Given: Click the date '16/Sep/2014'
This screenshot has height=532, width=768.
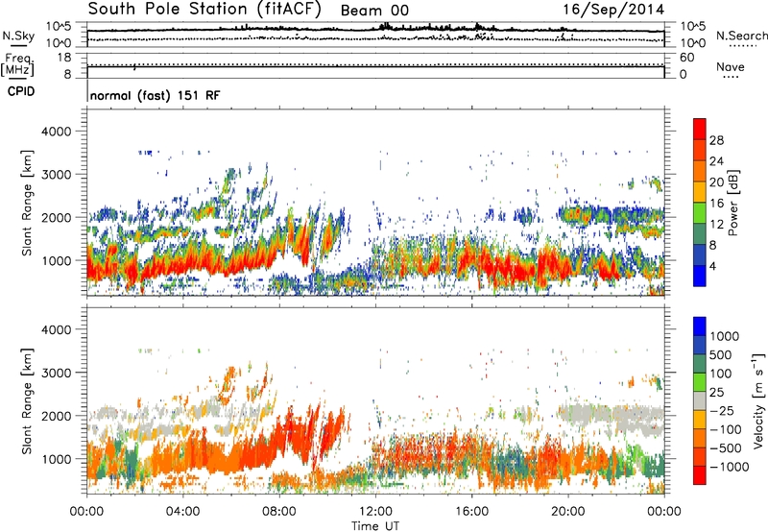Looking at the screenshot, I should [x=613, y=10].
